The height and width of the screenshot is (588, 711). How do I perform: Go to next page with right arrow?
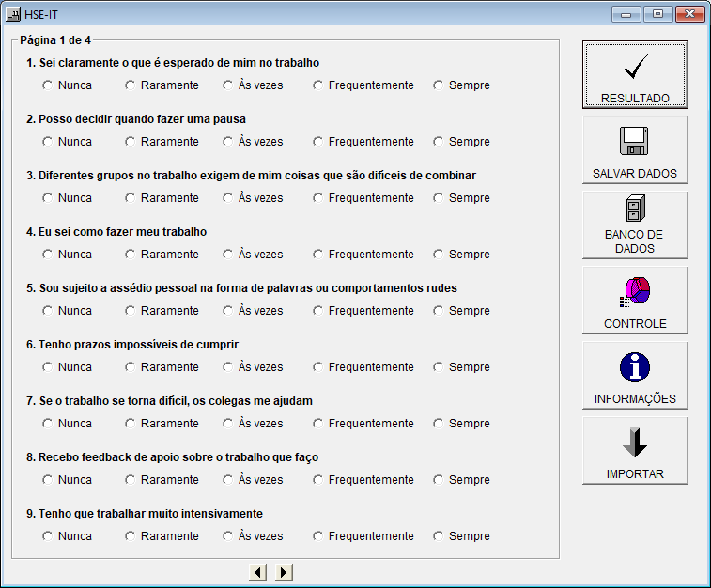(284, 572)
